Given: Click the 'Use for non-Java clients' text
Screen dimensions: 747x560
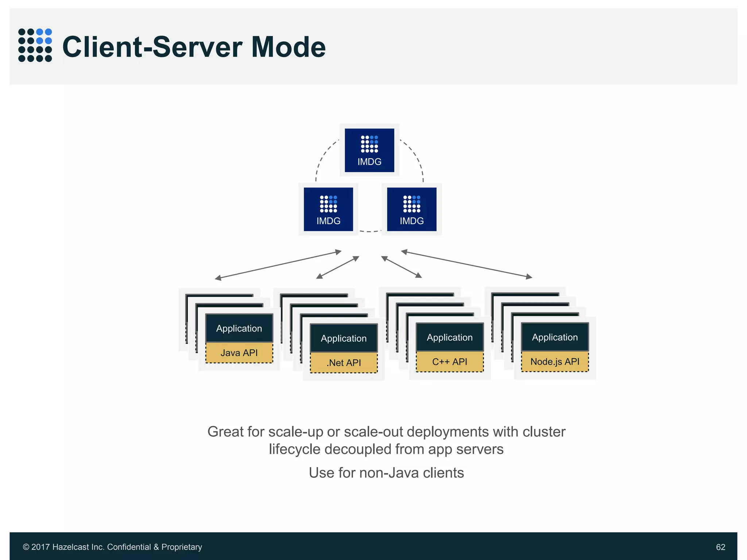Looking at the screenshot, I should pyautogui.click(x=386, y=472).
